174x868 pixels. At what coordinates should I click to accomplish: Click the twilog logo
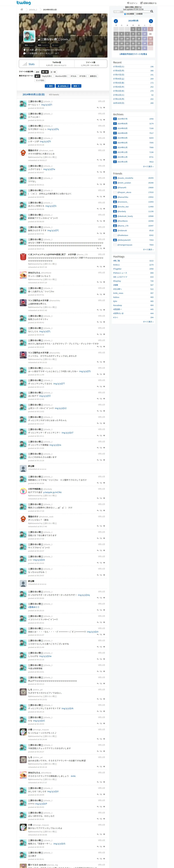24,3
